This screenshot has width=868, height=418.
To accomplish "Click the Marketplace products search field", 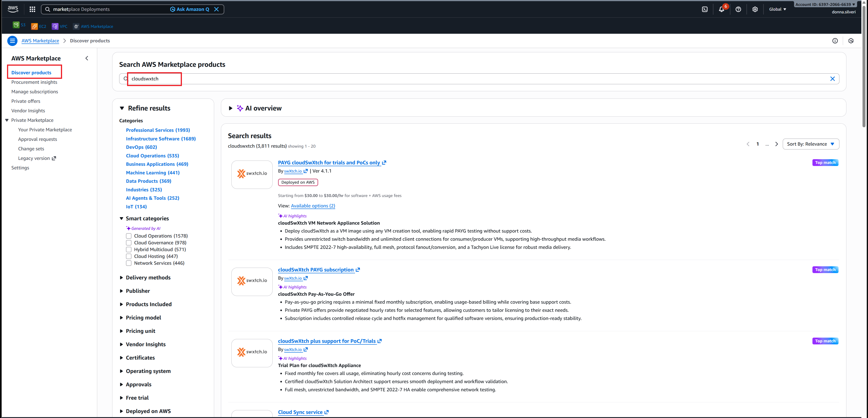I will [x=472, y=79].
